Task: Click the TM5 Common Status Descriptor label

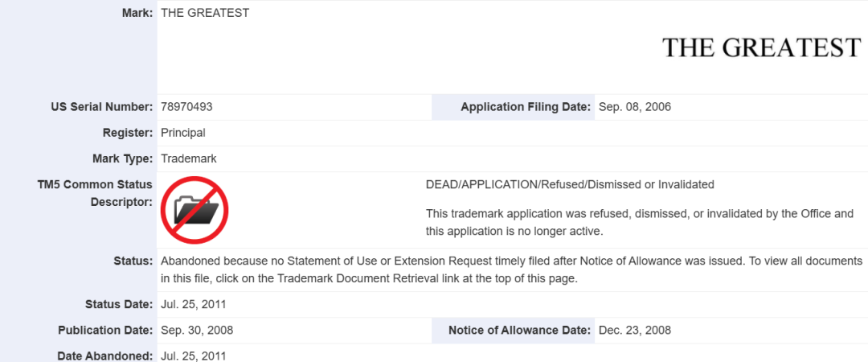Action: (x=95, y=193)
